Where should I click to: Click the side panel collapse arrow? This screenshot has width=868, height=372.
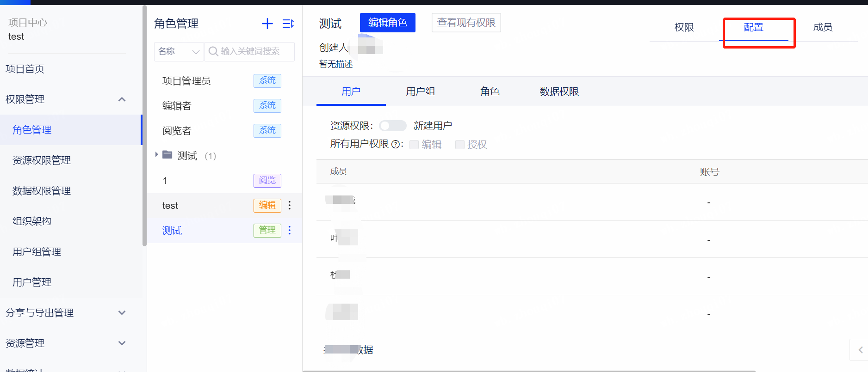click(x=860, y=350)
